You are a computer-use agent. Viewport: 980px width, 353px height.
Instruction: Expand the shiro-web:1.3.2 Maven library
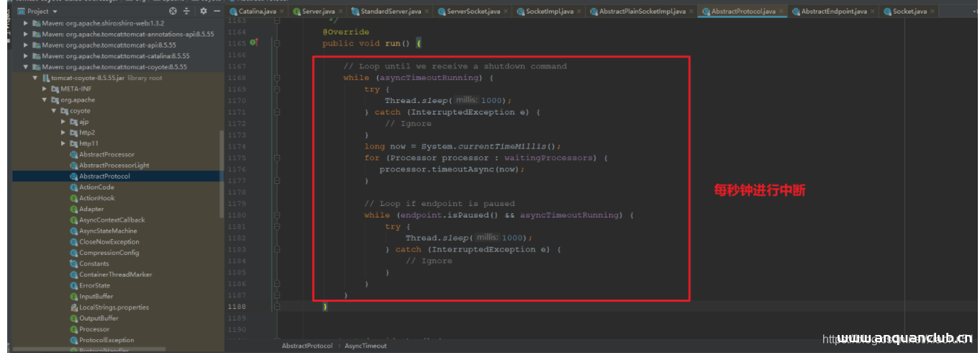26,23
